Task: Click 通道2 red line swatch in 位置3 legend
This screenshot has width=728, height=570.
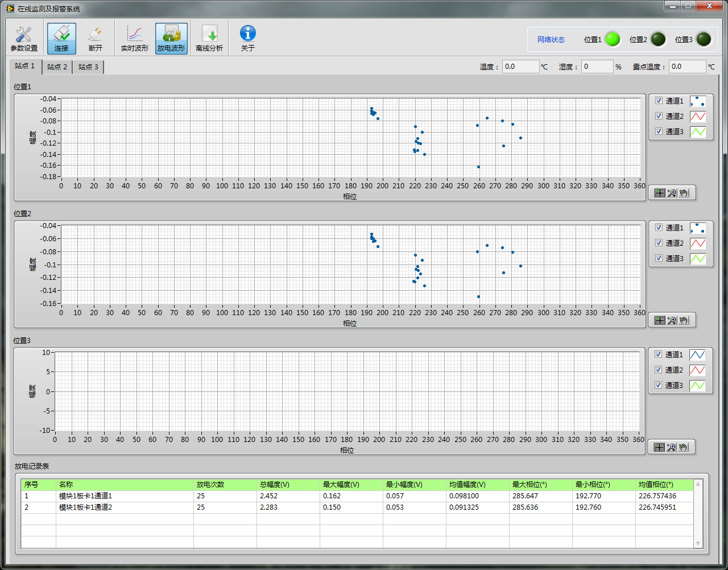Action: click(x=697, y=370)
